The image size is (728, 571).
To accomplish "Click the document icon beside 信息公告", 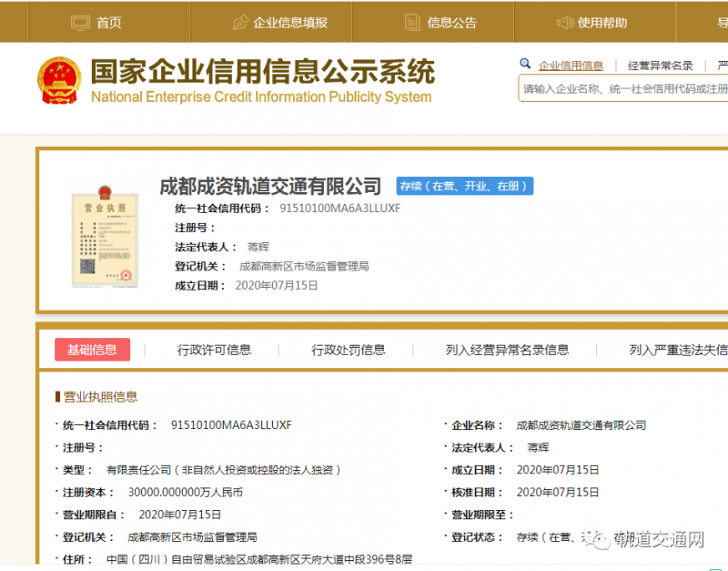I will click(x=412, y=22).
